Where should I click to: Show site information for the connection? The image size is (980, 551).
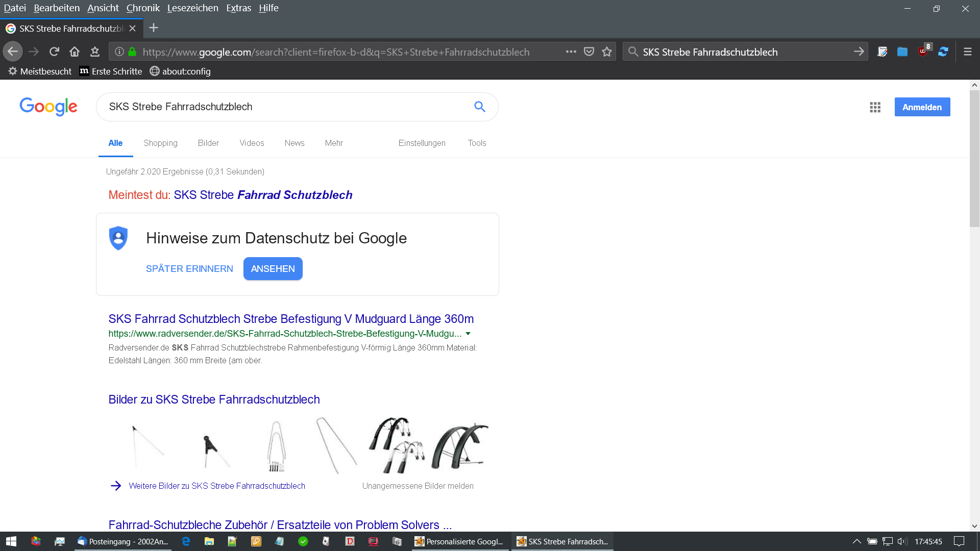click(119, 52)
